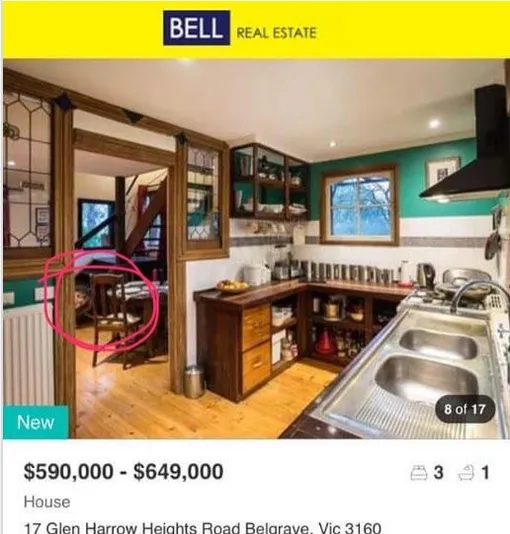Click the House property type label
The height and width of the screenshot is (534, 510).
pos(47,502)
